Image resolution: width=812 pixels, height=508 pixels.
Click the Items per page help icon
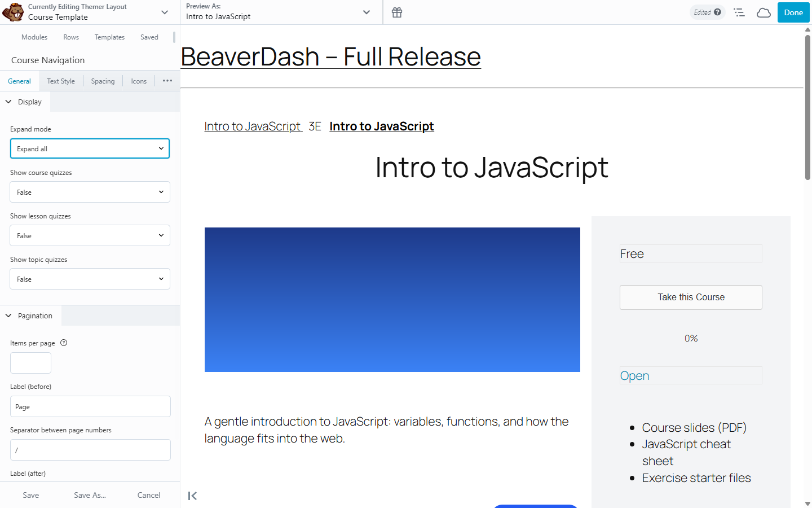pos(64,343)
